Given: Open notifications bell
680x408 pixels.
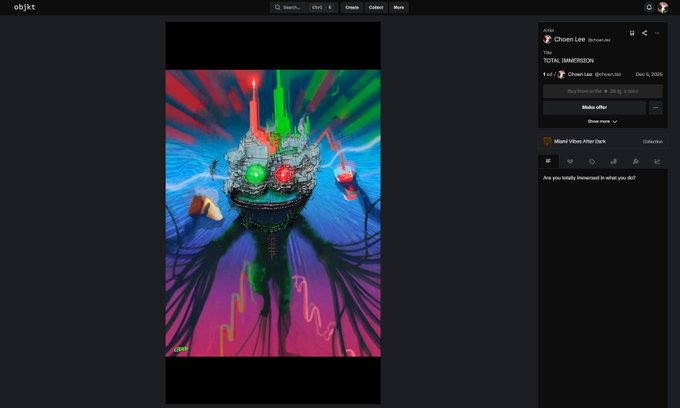Looking at the screenshot, I should coord(649,7).
